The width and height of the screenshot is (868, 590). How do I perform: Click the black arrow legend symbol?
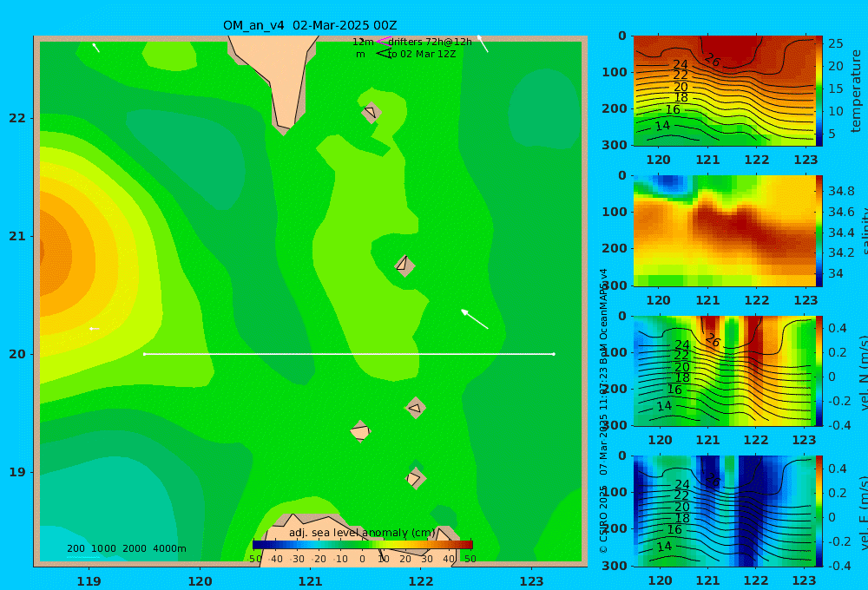tap(383, 53)
